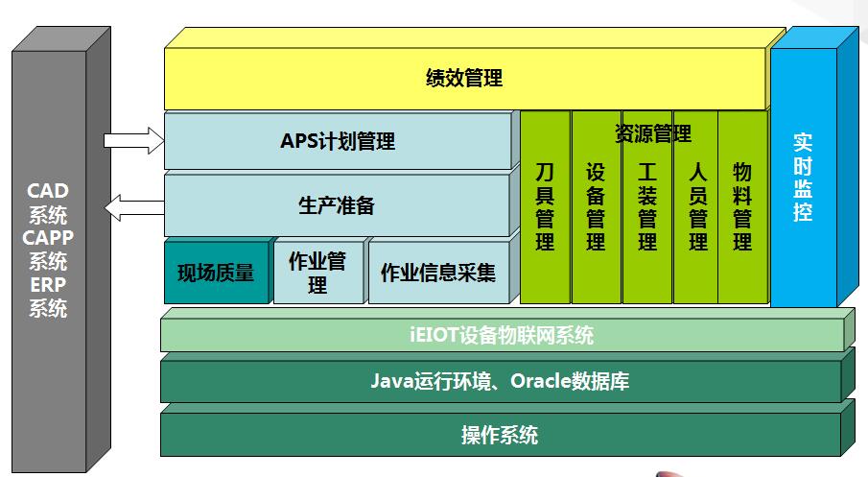Click the dark teal 现场质量 box
Screen dimensions: 868x477
pos(216,273)
